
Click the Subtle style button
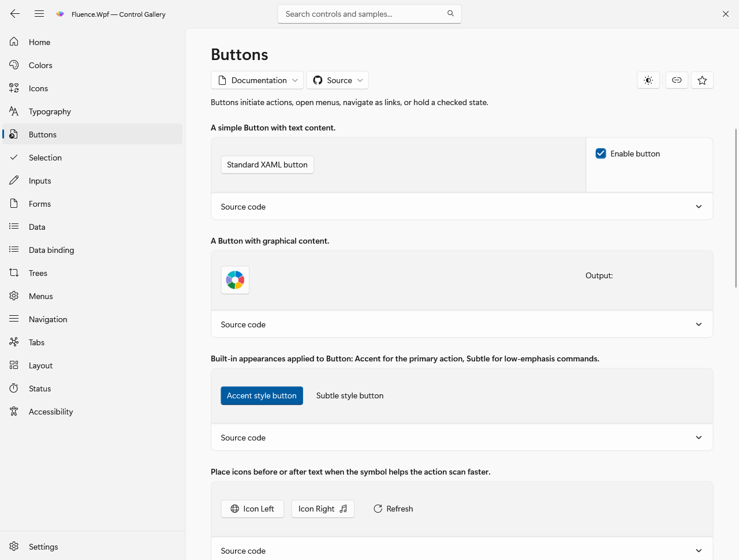coord(350,395)
